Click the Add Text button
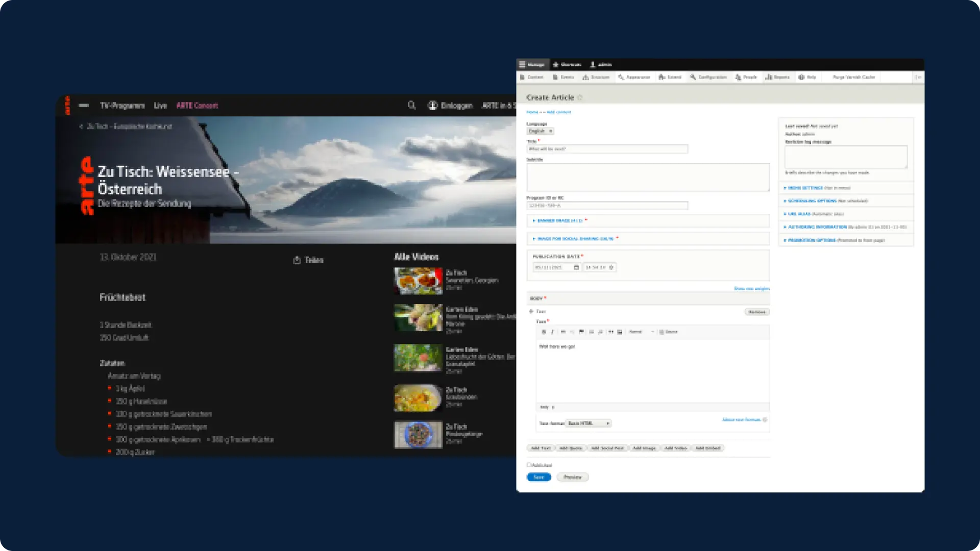This screenshot has width=980, height=551. coord(541,448)
